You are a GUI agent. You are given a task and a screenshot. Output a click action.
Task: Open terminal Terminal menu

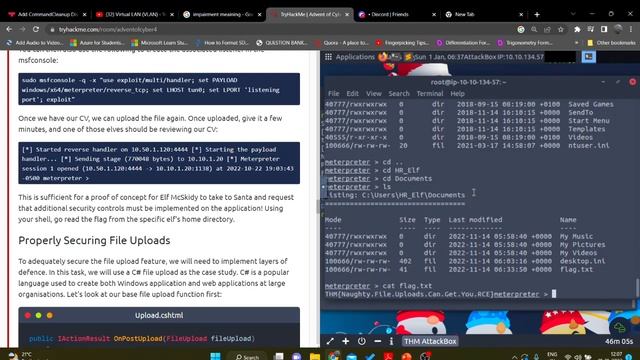pyautogui.click(x=430, y=93)
